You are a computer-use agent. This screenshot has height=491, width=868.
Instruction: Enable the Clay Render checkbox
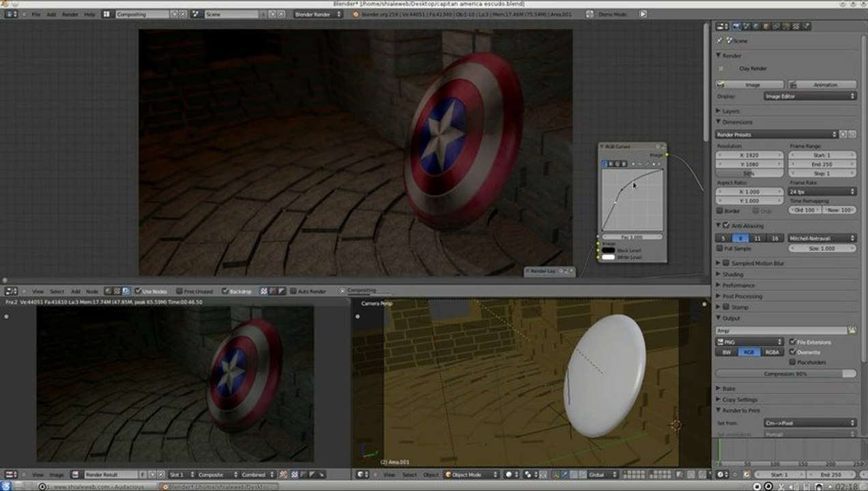click(x=721, y=68)
